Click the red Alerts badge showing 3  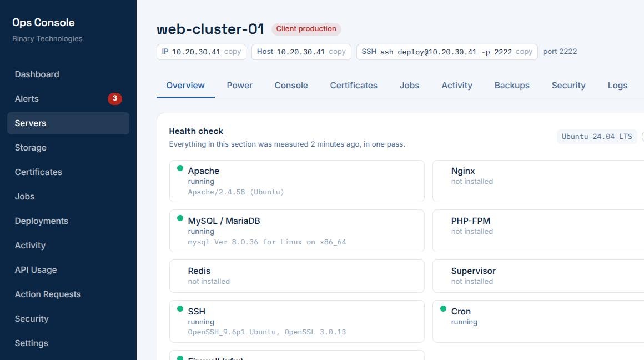(115, 99)
